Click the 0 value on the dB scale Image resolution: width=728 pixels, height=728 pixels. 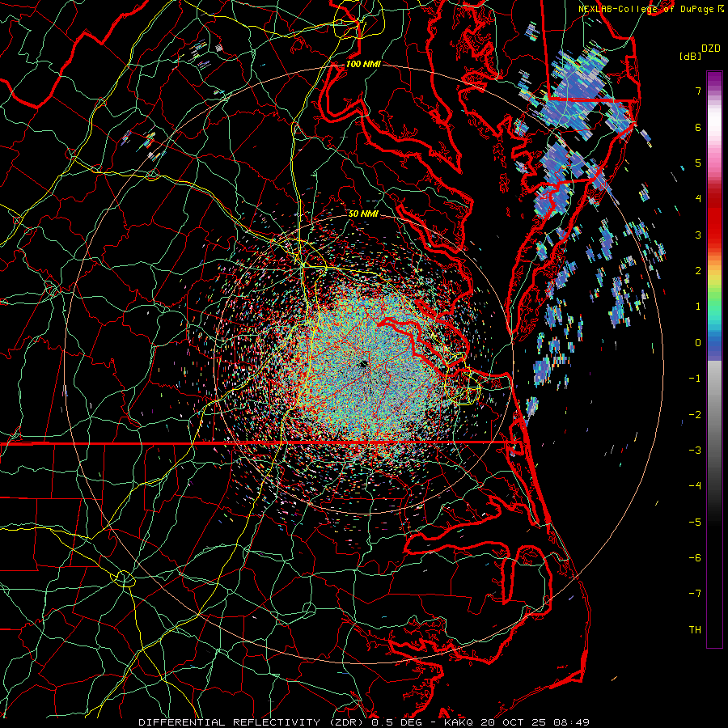[698, 343]
